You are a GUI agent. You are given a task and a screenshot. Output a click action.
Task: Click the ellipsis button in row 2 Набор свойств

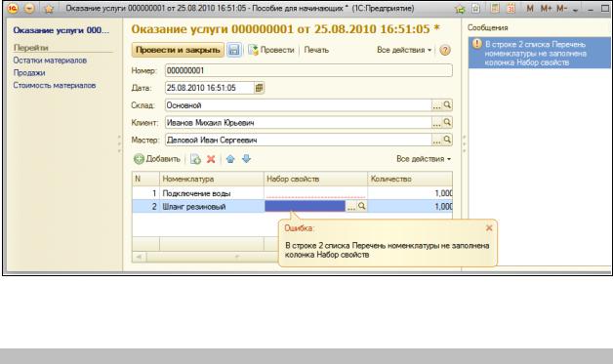tap(351, 207)
